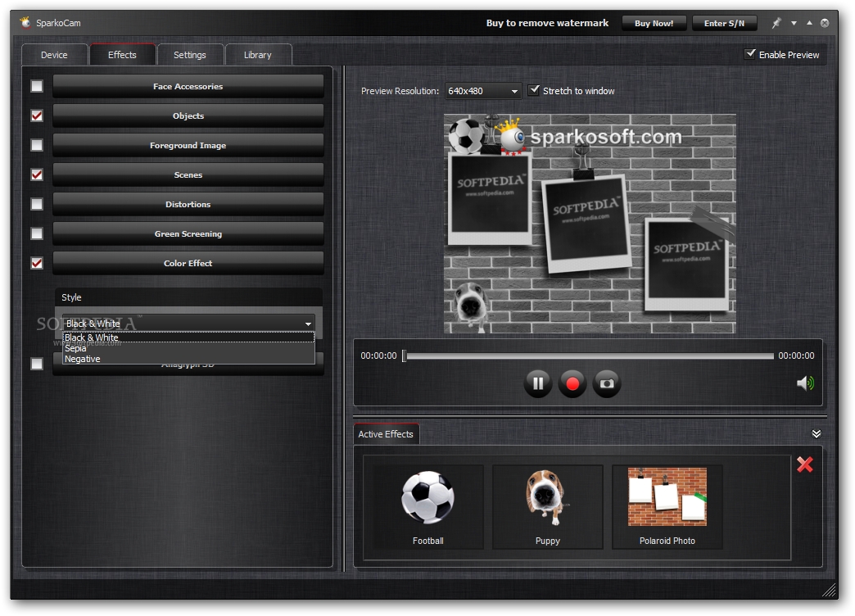Click the playback progress slider track
The image size is (855, 616).
point(590,356)
